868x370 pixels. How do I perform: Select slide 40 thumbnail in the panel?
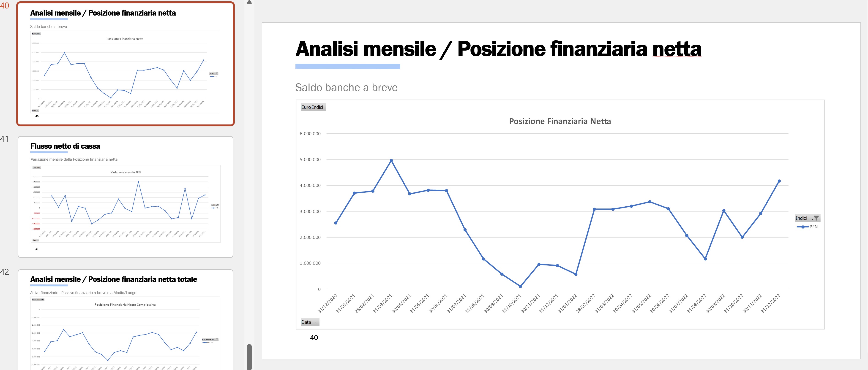pos(125,64)
